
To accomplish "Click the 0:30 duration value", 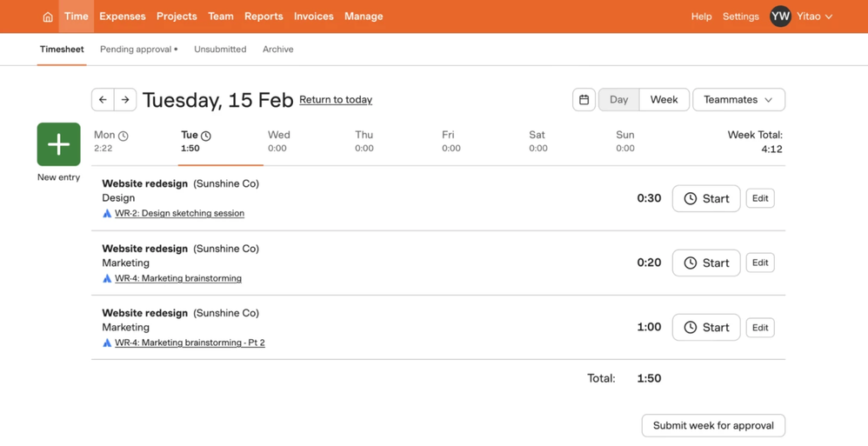I will click(x=650, y=198).
